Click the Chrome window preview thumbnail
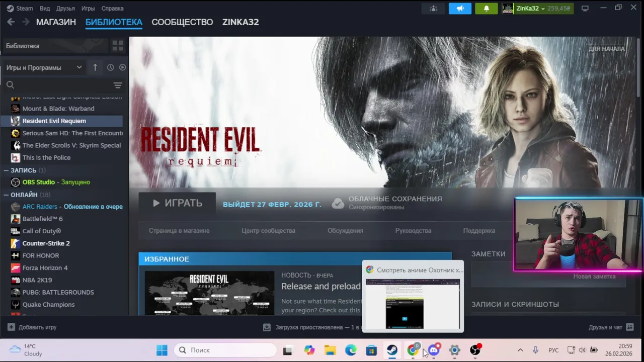The height and width of the screenshot is (362, 644). pyautogui.click(x=413, y=304)
